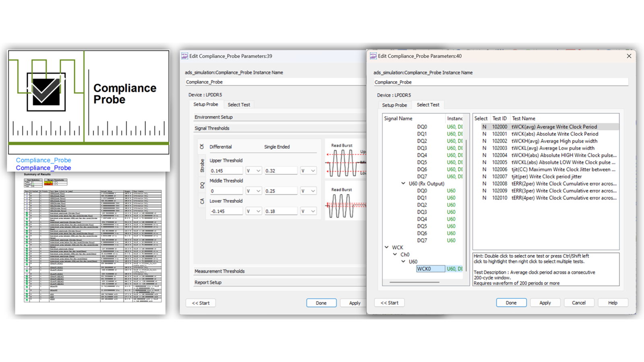Screen dimensions: 644x362
Task: Open the Differential Upper Threshold unit dropdown
Action: point(254,170)
